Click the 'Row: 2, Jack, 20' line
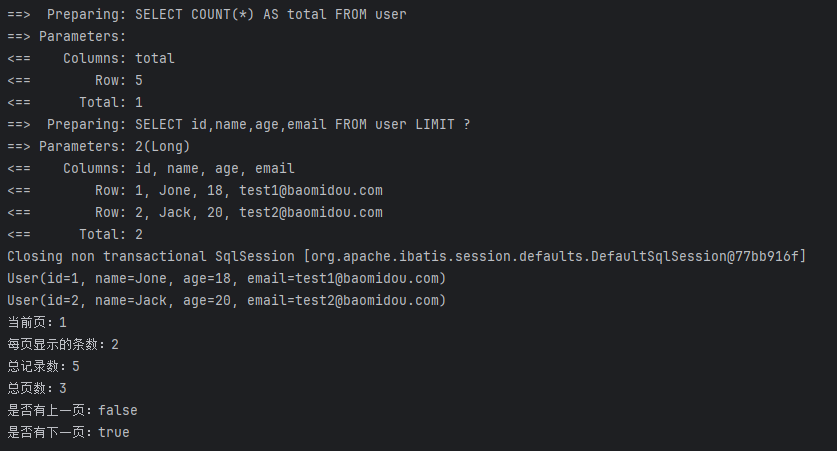 coord(195,212)
